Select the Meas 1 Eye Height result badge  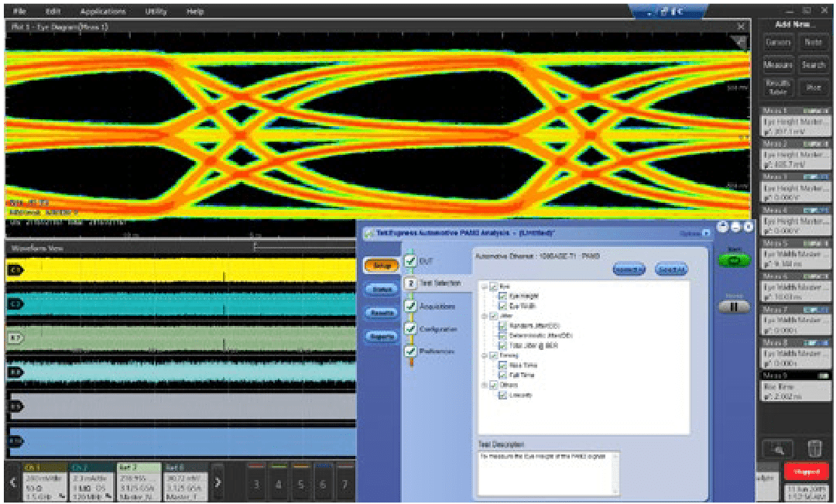795,124
